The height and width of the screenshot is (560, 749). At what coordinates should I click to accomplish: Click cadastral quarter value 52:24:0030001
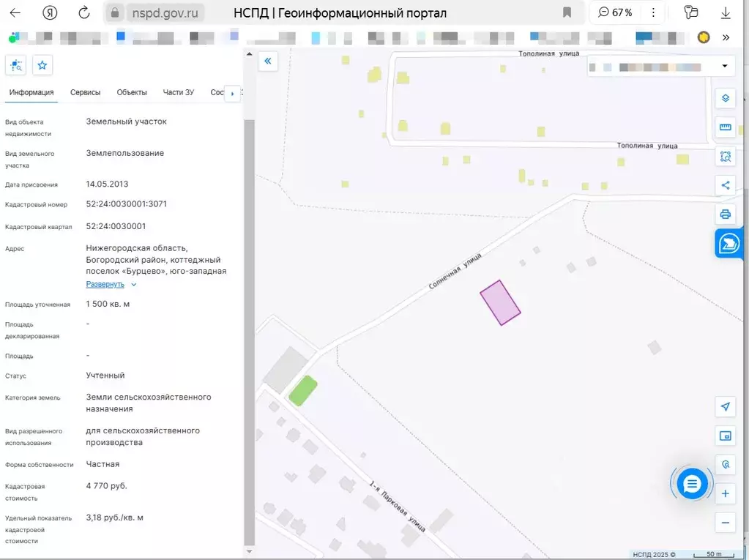point(116,226)
